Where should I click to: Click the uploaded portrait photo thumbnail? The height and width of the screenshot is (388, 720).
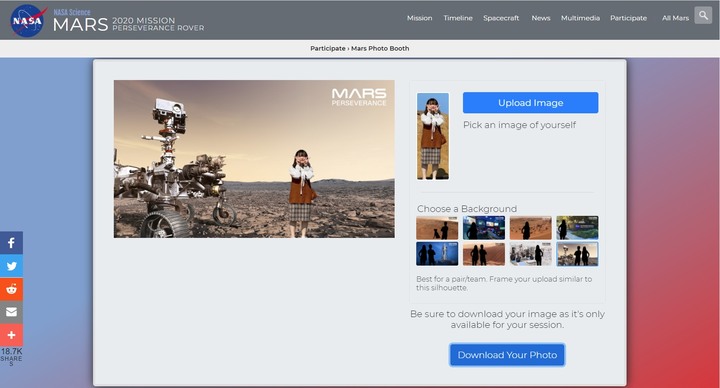(433, 136)
